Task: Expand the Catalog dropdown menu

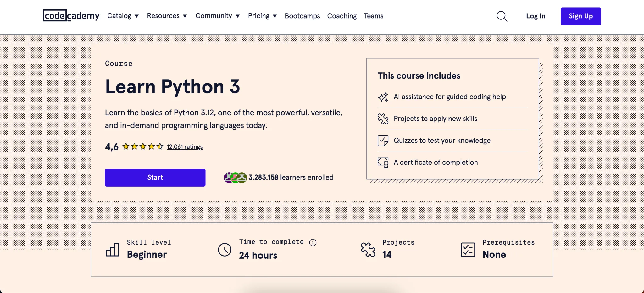Action: (123, 16)
